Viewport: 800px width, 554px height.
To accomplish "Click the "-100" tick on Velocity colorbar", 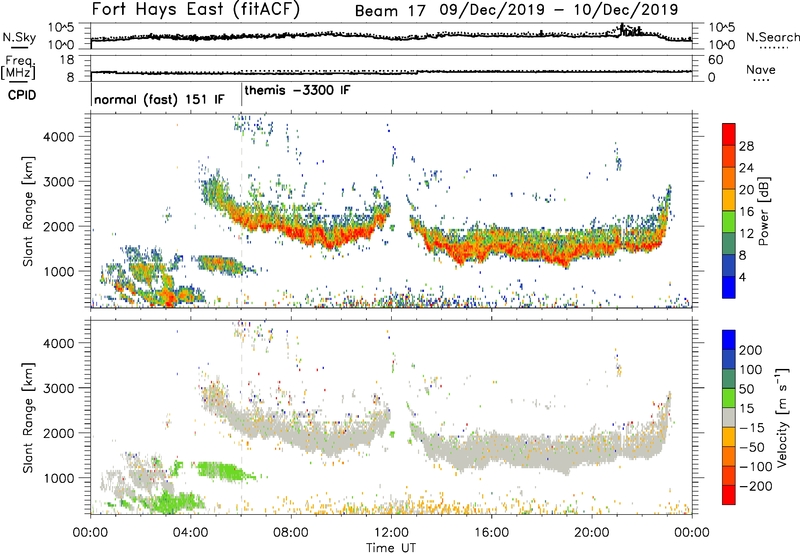I will (756, 467).
